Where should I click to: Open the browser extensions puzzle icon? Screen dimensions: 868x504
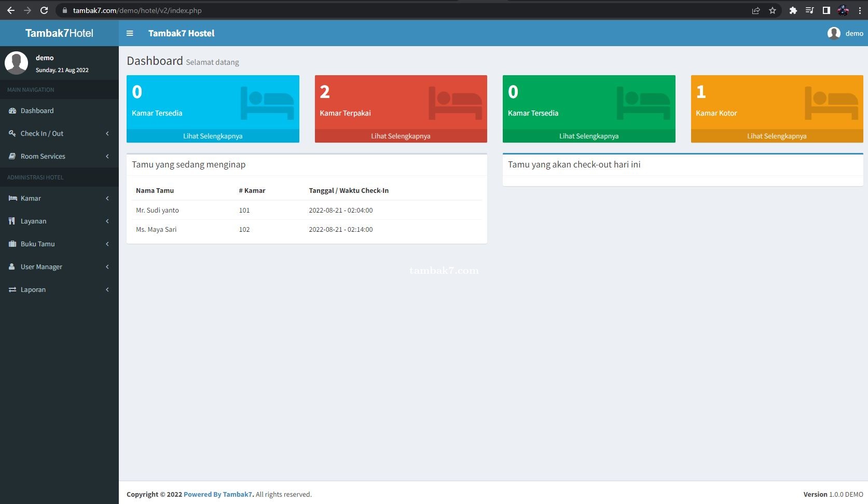793,10
